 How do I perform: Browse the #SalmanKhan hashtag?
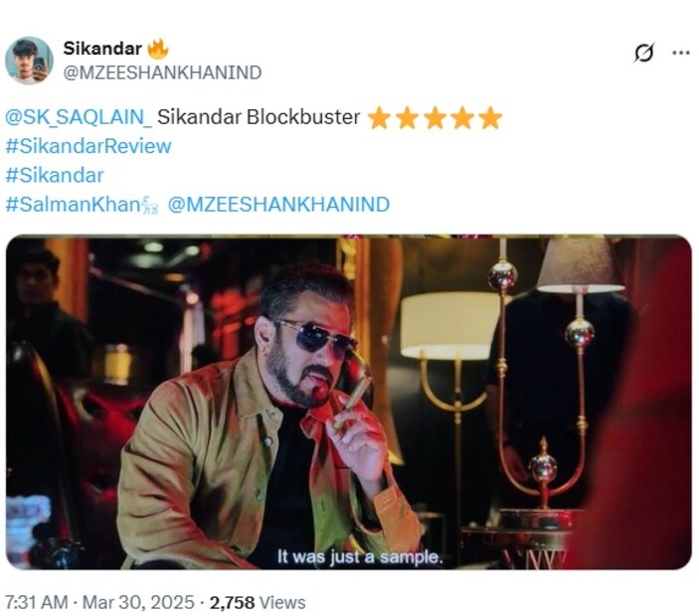coord(74,205)
